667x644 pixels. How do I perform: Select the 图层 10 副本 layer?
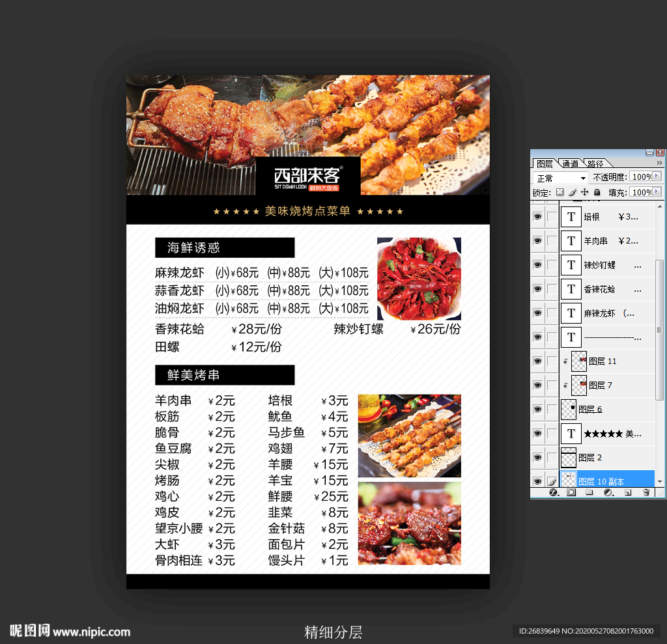(x=608, y=479)
